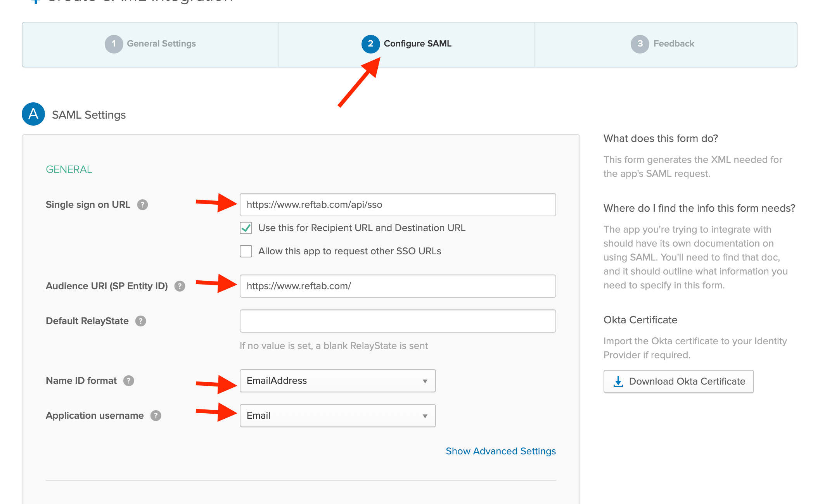Click the Audience URI (SP Entity ID) label
Viewport: 813px width, 504px height.
point(107,286)
